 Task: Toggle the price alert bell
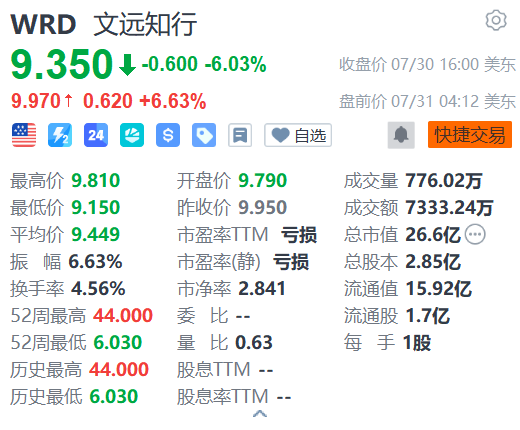[x=401, y=135]
